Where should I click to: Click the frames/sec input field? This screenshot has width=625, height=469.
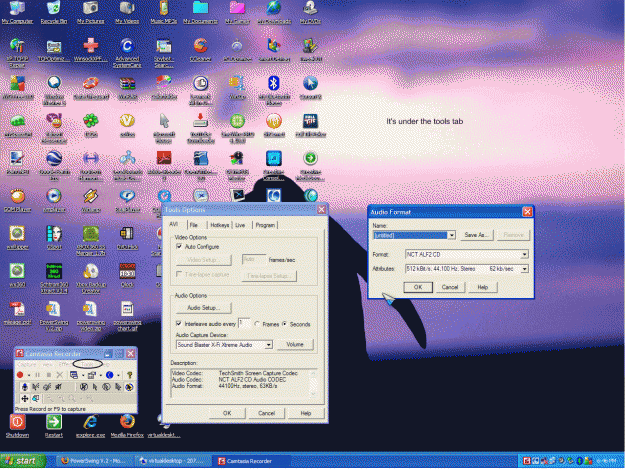click(x=254, y=259)
